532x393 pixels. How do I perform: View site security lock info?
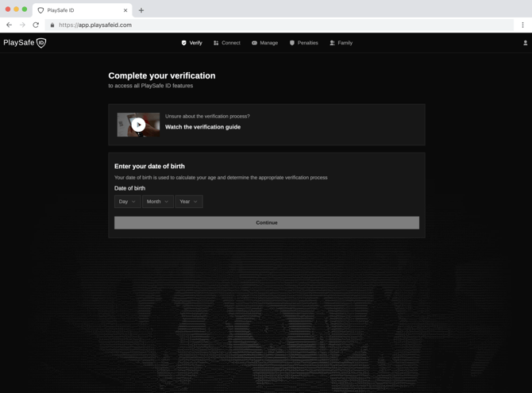coord(52,25)
